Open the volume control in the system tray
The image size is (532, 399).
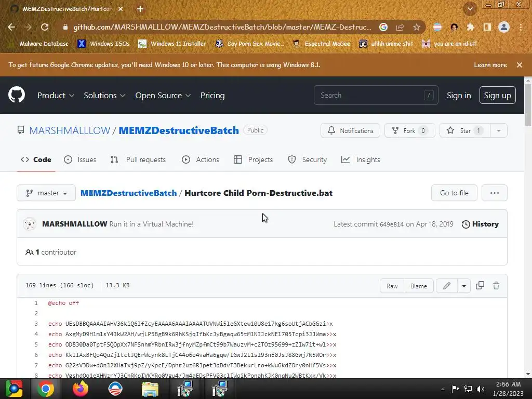481,389
